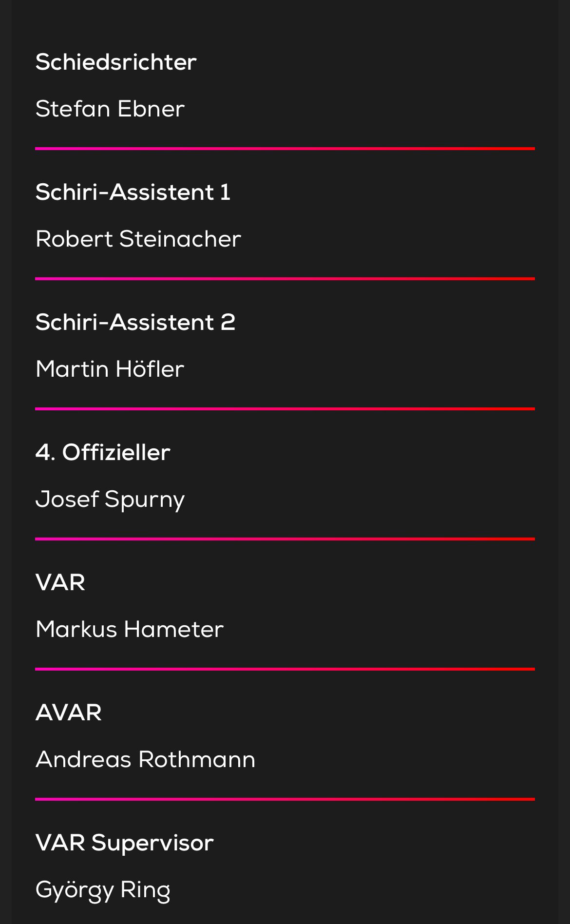Click the divider line below Andreas Rothmann
The image size is (570, 924).
click(x=285, y=799)
